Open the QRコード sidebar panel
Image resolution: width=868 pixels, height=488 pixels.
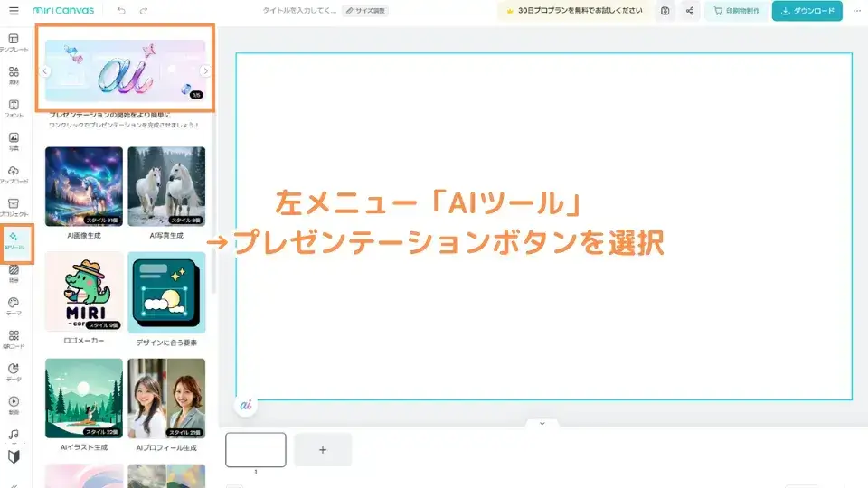(14, 340)
